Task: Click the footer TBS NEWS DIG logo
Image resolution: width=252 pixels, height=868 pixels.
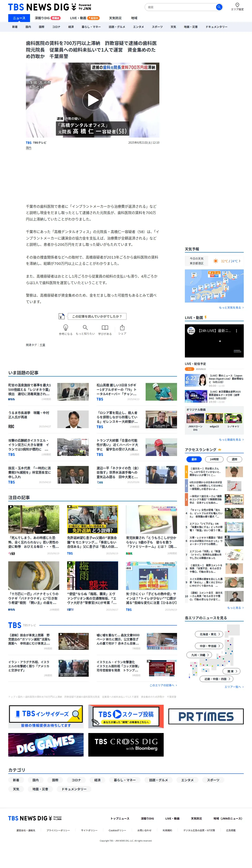Action: click(35, 819)
